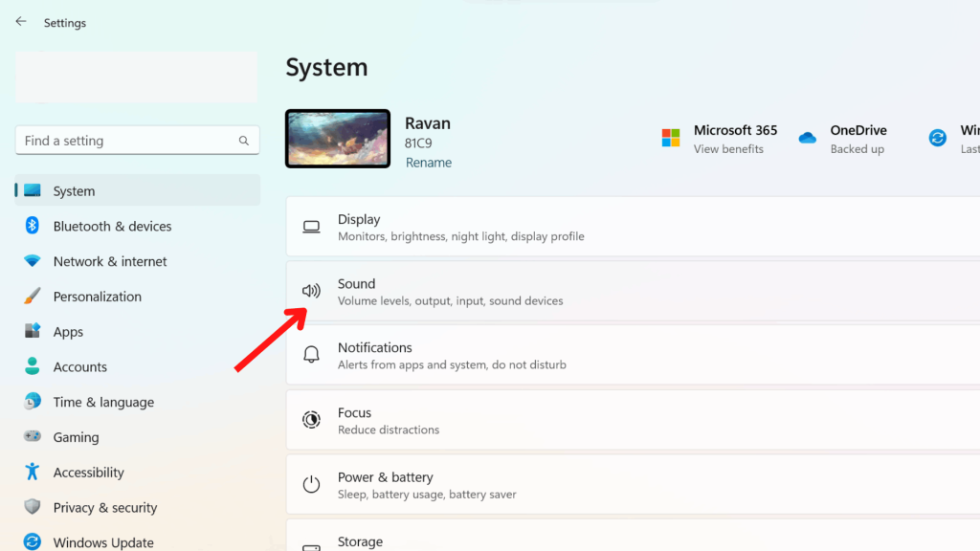Open Focus settings row
This screenshot has width=980, height=551.
[x=634, y=420]
